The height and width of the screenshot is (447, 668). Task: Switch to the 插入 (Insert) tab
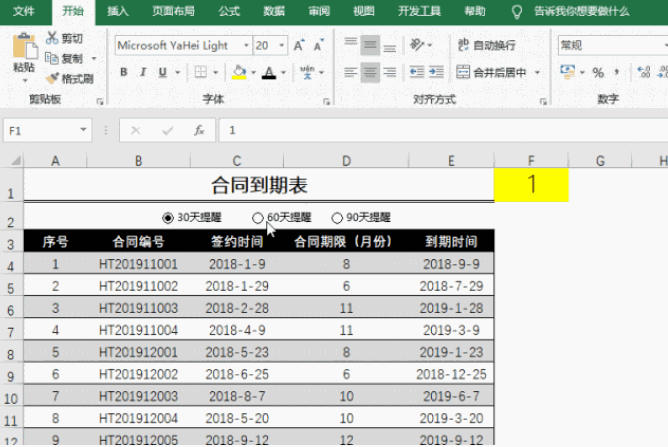point(118,12)
